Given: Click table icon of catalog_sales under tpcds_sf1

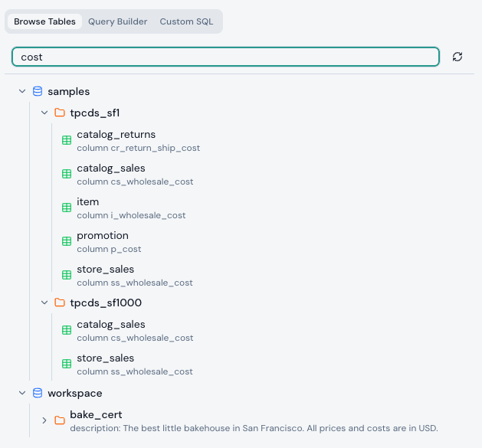Looking at the screenshot, I should 67,175.
